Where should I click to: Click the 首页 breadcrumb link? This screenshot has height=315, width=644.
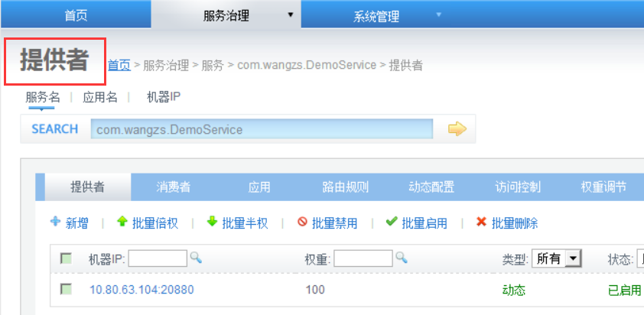[119, 65]
